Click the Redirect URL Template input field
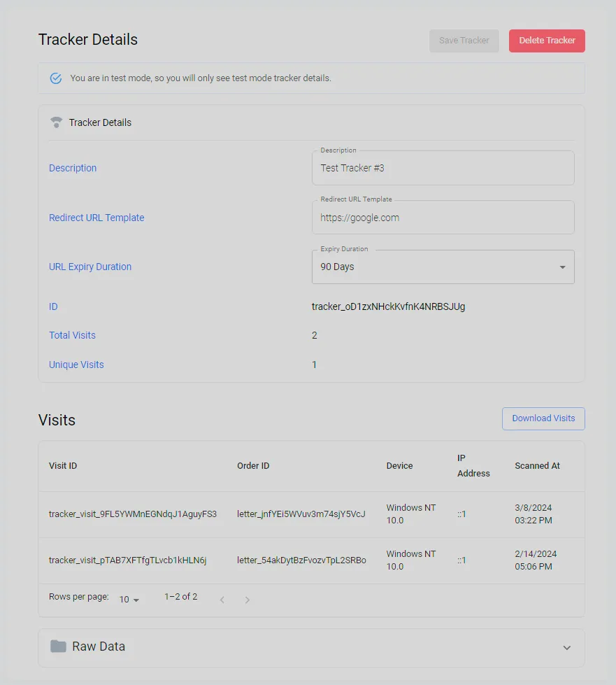This screenshot has width=616, height=685. pyautogui.click(x=443, y=218)
